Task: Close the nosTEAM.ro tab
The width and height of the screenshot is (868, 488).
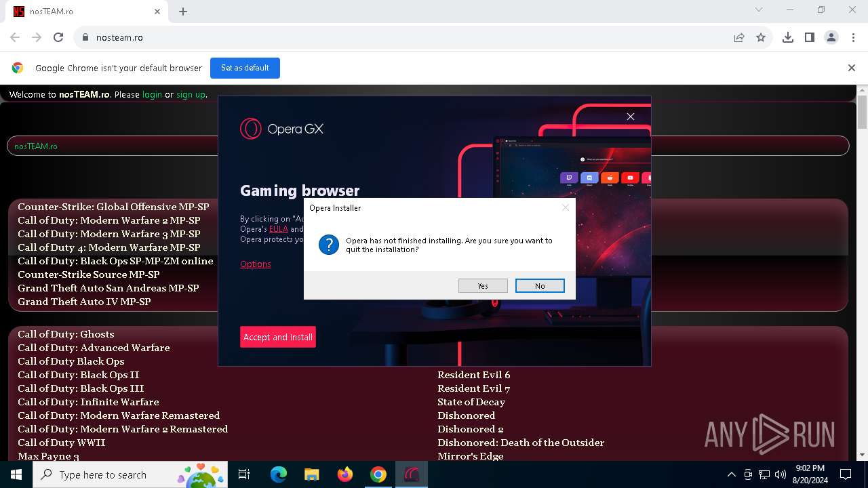Action: pos(157,12)
